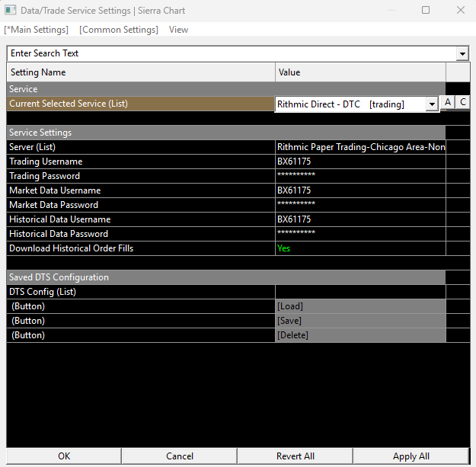Open the Main Settings menu
Screen dimensions: 476x467
36,30
